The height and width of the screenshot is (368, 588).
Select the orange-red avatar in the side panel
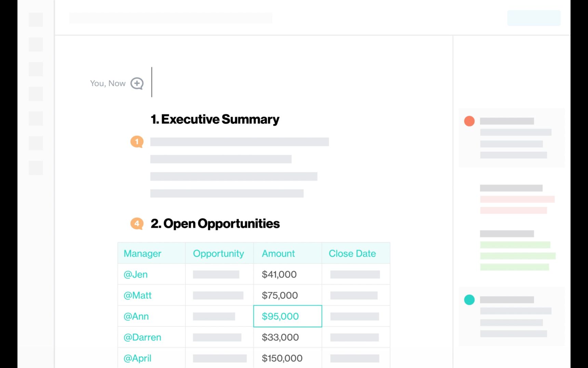coord(469,121)
